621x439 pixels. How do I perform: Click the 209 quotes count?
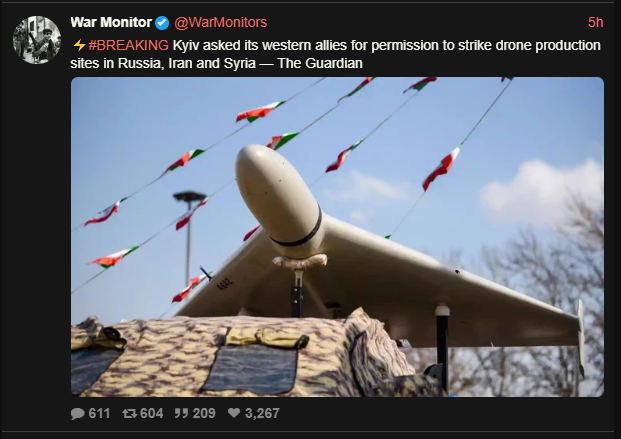[204, 413]
